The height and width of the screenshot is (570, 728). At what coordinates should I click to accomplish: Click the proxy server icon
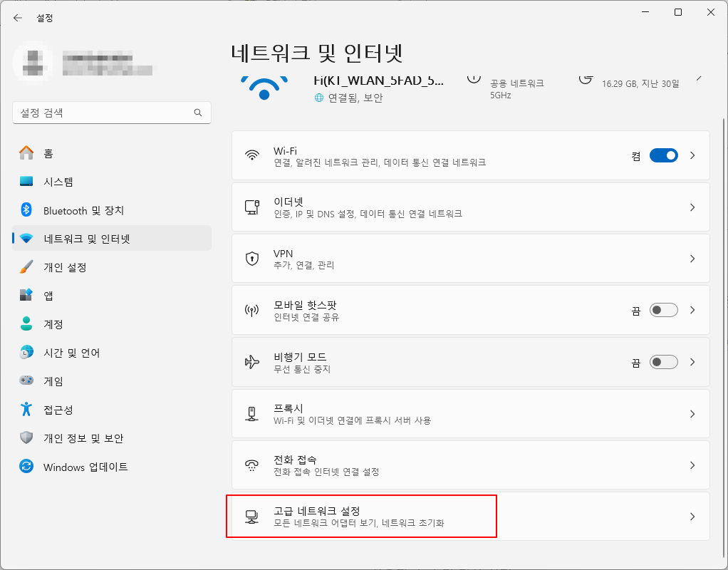pyautogui.click(x=251, y=413)
